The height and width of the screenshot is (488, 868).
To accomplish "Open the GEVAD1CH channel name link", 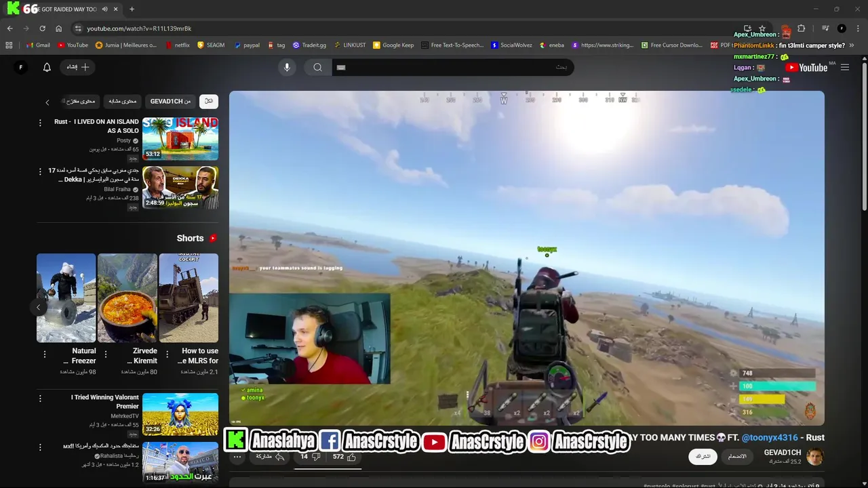I will click(x=783, y=452).
